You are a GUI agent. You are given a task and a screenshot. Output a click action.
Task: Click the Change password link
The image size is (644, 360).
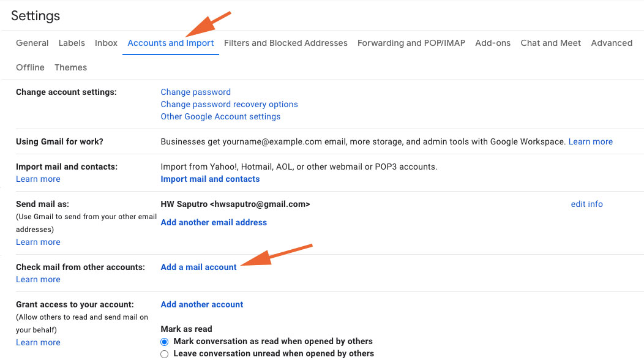195,92
